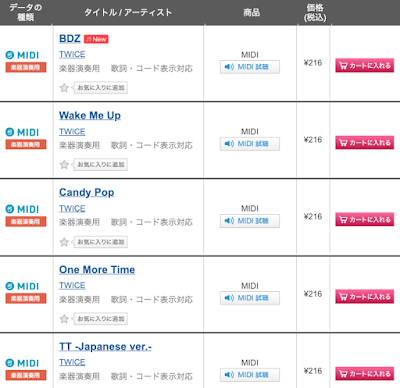
Task: Add Wake Me Up to cart
Action: click(x=365, y=143)
